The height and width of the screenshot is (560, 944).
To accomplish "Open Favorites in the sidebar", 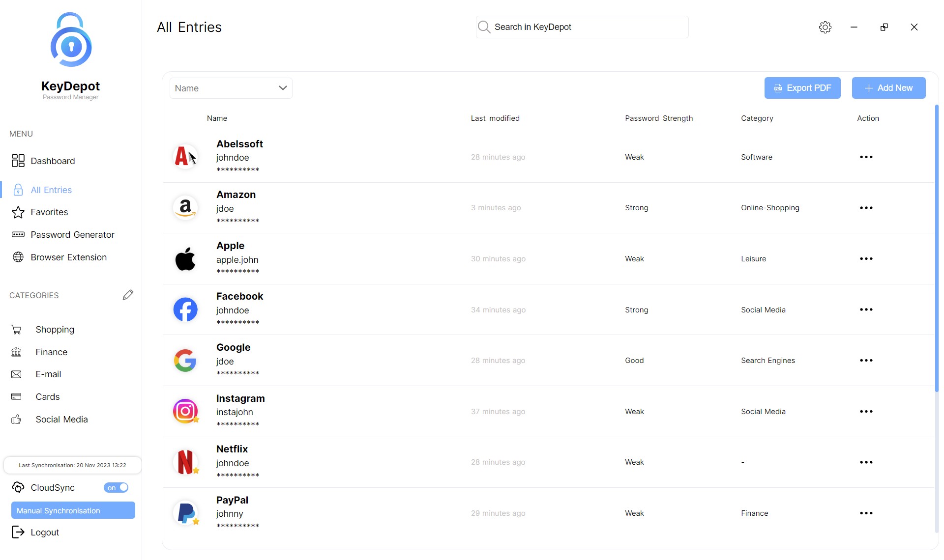I will point(49,212).
